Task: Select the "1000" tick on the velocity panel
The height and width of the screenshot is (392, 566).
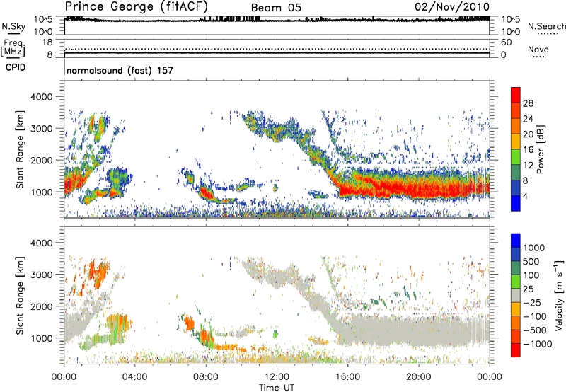Action: pos(41,338)
